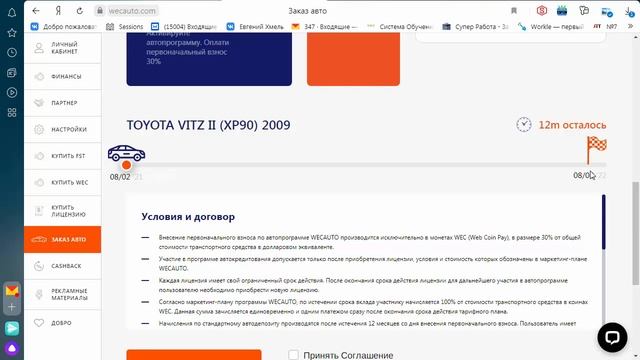
Task: Open the Sessions bookmark
Action: [124, 27]
